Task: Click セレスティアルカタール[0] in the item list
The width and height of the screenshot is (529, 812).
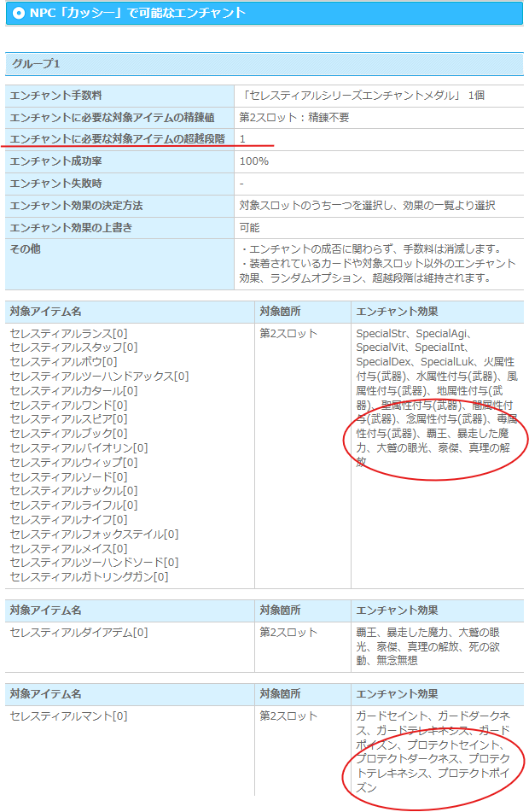Action: (x=73, y=390)
